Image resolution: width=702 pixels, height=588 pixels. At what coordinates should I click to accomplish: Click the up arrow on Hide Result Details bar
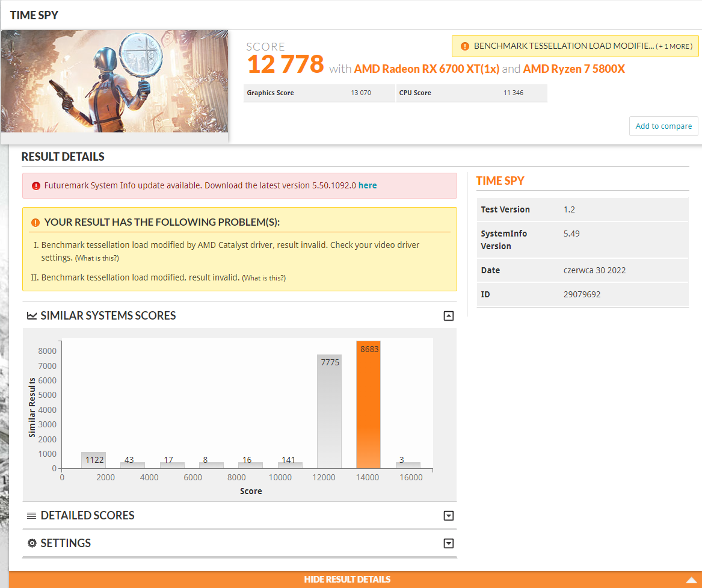pos(691,580)
